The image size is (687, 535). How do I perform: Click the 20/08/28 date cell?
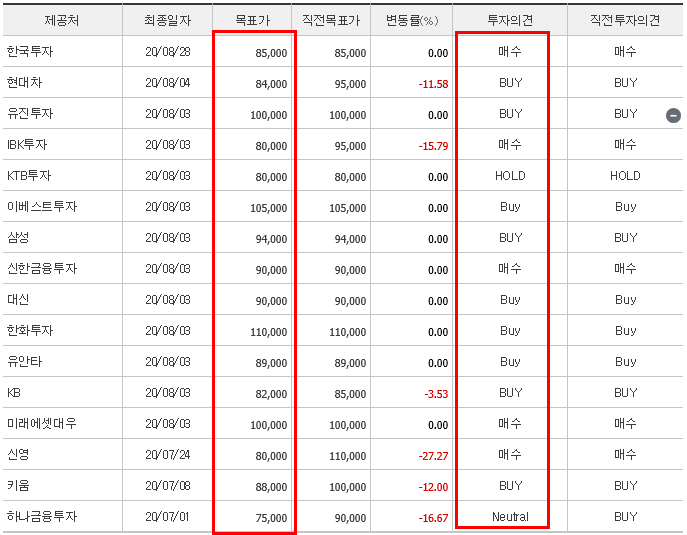(x=168, y=52)
